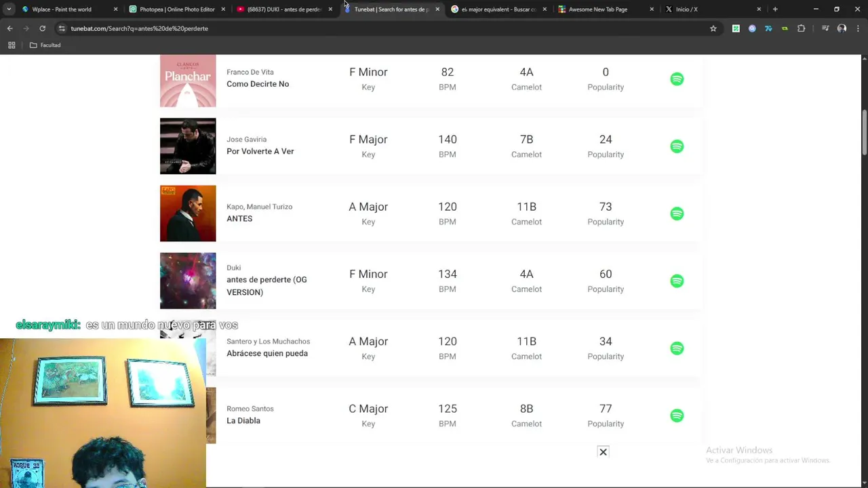Open the purple magnifier extension icon
868x488 pixels.
[752, 28]
